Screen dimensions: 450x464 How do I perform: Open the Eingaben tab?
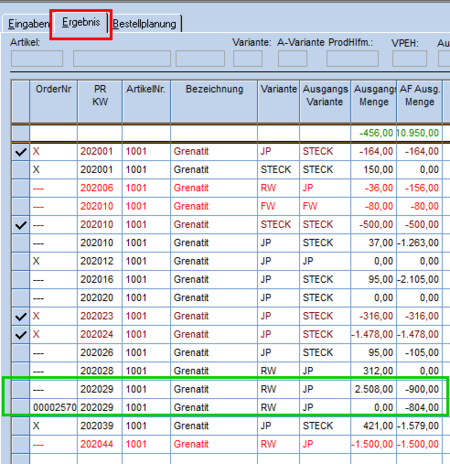pyautogui.click(x=27, y=24)
